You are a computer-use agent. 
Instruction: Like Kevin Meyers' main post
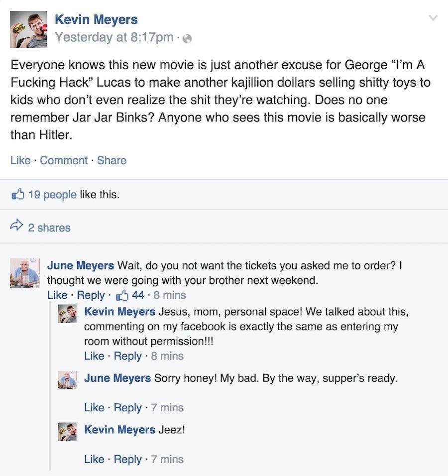tap(20, 160)
